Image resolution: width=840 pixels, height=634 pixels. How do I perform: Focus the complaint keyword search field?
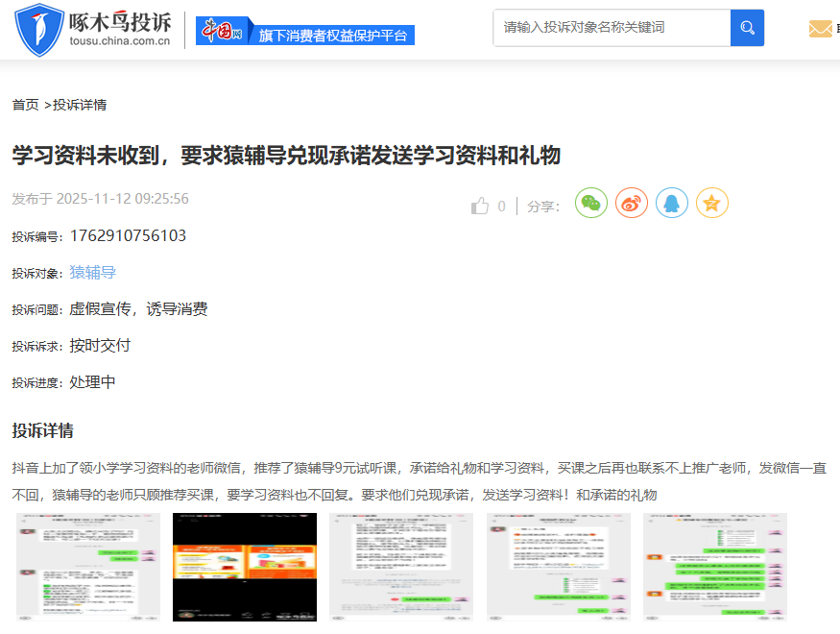(x=612, y=28)
